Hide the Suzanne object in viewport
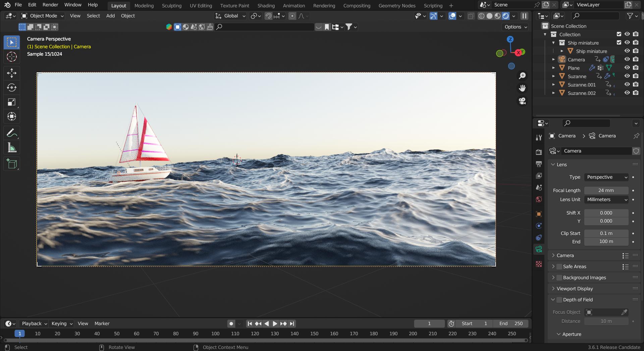Screen dimensions: 644x351 627,76
